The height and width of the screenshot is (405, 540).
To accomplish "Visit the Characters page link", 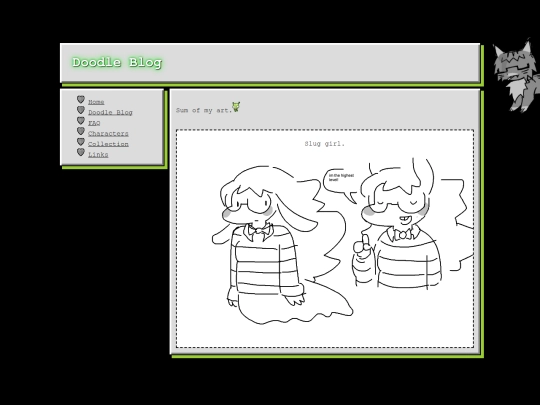I will coord(108,133).
